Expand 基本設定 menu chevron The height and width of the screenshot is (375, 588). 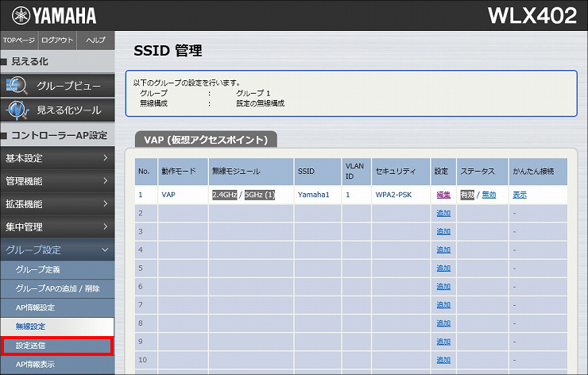pos(106,158)
